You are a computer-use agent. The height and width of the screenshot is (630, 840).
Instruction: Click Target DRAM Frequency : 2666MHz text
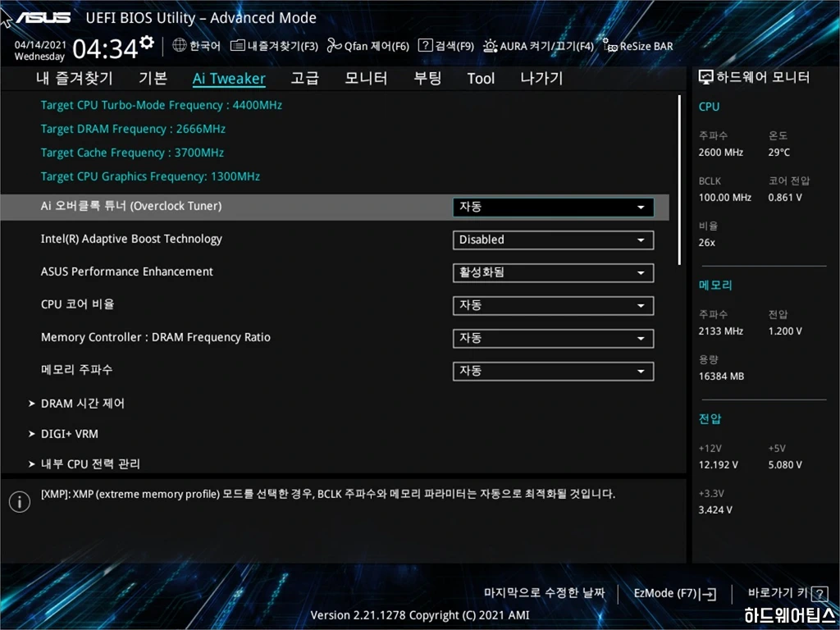pyautogui.click(x=133, y=129)
